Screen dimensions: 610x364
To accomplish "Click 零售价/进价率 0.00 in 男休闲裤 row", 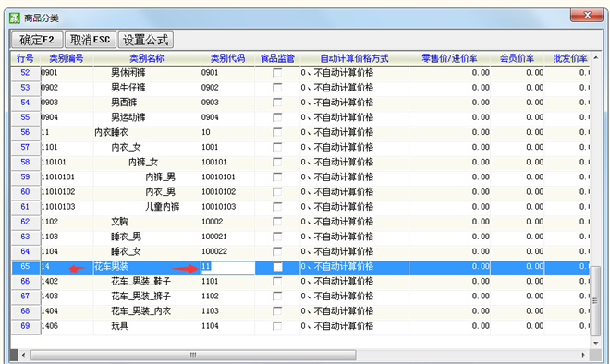I will 449,73.
